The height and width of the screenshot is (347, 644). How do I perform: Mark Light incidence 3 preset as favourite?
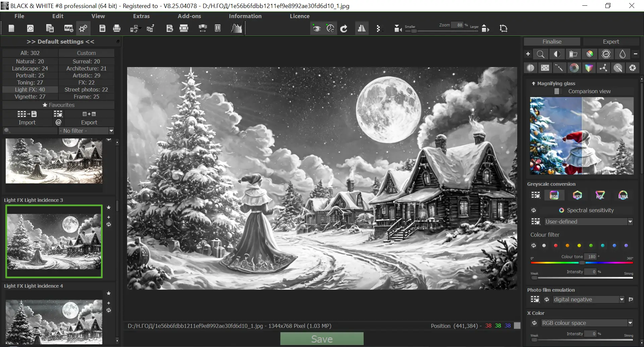click(x=109, y=208)
